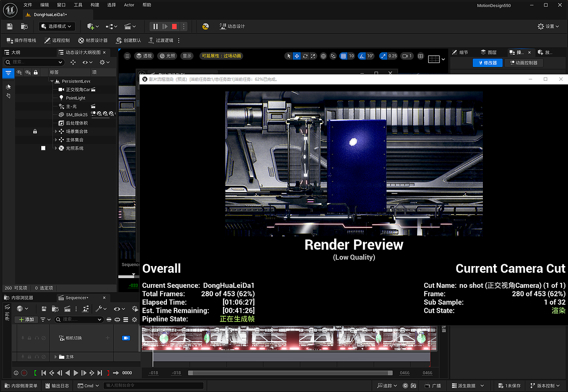
Task: Click the Sequencer 添加 track button
Action: point(26,319)
